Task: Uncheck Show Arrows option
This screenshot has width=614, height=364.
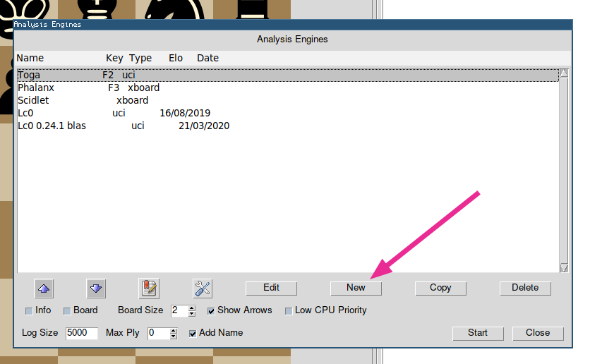Action: (x=211, y=310)
